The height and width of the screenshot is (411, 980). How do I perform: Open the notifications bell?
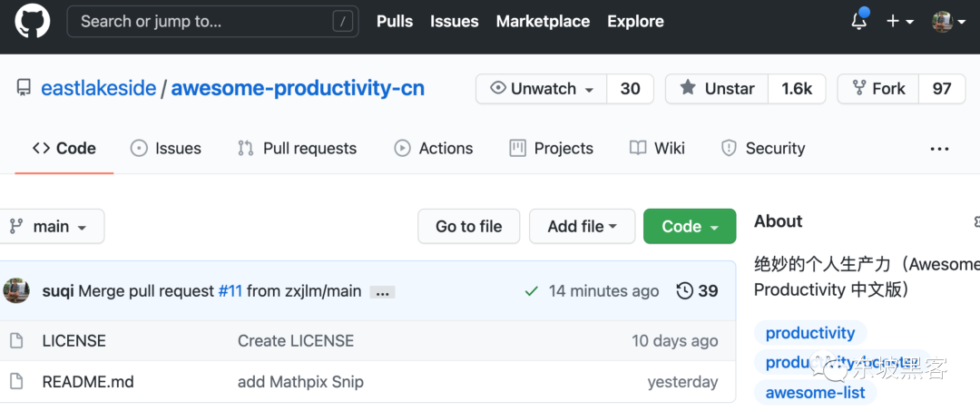tap(858, 22)
